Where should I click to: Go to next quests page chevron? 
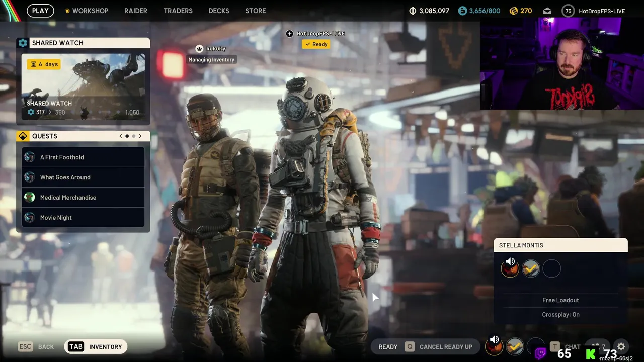(140, 136)
